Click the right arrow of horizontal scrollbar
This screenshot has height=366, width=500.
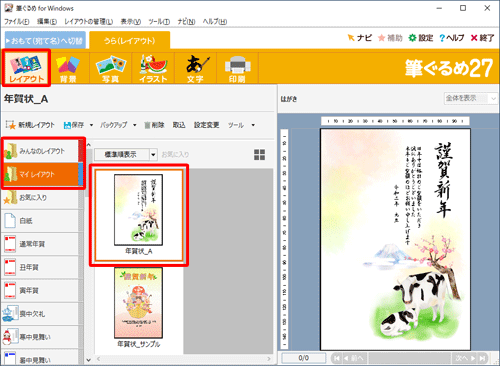tap(269, 359)
